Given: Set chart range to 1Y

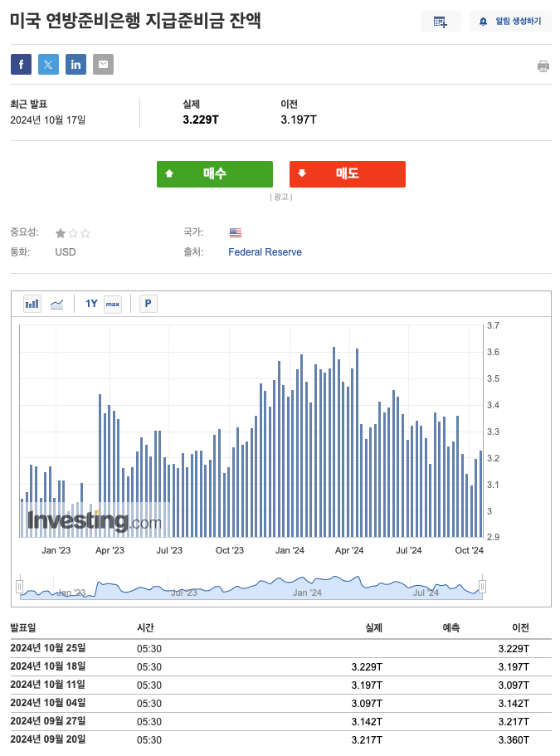Looking at the screenshot, I should coord(91,304).
